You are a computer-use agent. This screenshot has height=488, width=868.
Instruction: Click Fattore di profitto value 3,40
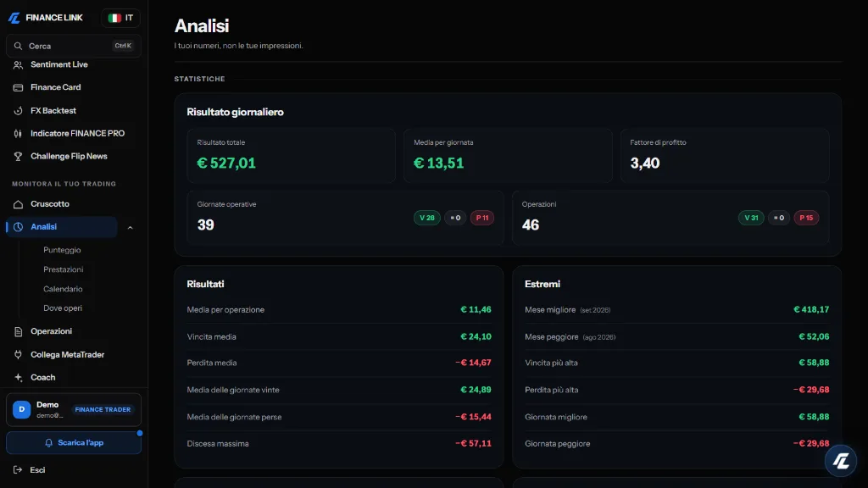click(645, 164)
